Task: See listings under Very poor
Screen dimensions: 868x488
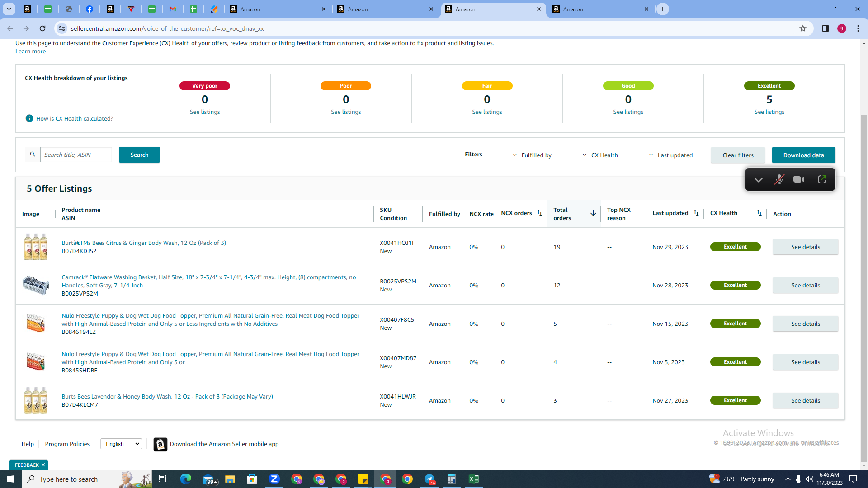Action: [x=205, y=112]
